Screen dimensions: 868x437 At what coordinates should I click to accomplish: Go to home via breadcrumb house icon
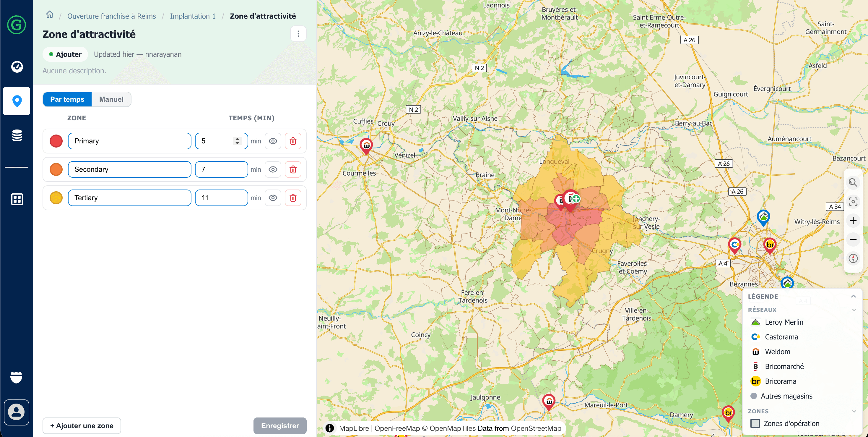coord(50,15)
